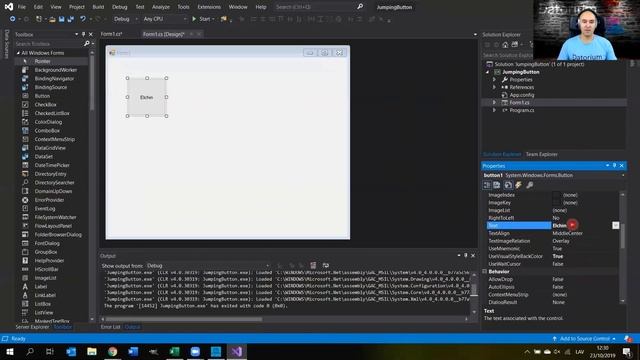
Task: Select the Eichin button on the form designer
Action: [x=147, y=97]
